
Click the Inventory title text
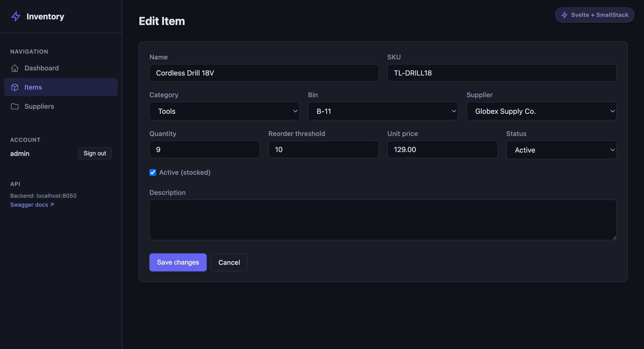pos(45,17)
